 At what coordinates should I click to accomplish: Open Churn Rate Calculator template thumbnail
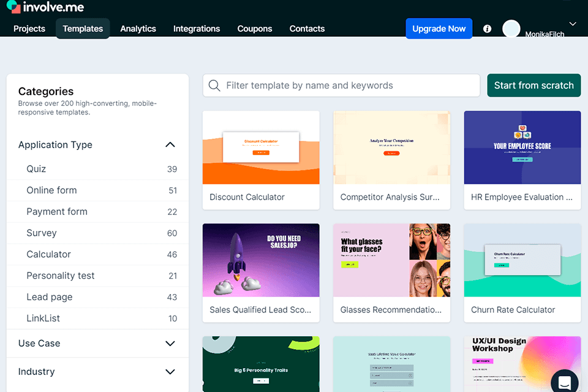click(x=522, y=260)
